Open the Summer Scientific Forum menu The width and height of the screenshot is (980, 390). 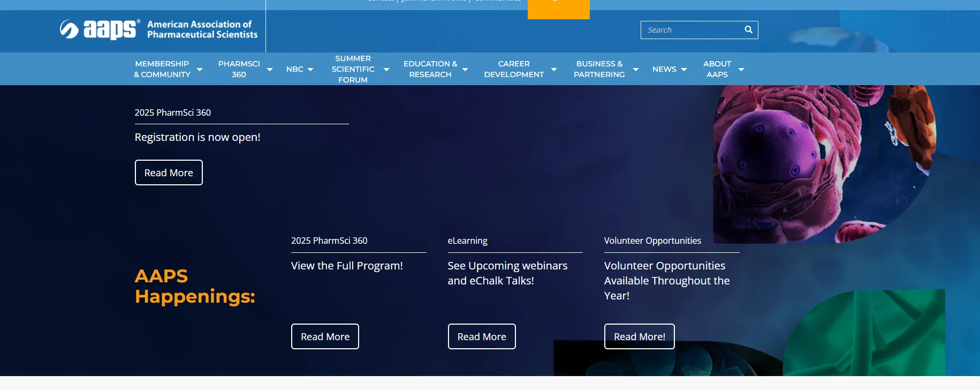coord(353,69)
